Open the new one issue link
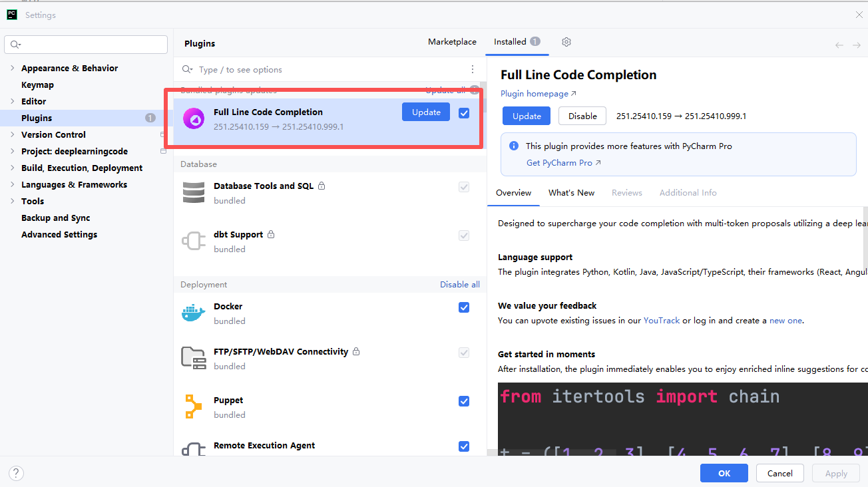Screen dimensions: 868x487 point(786,320)
